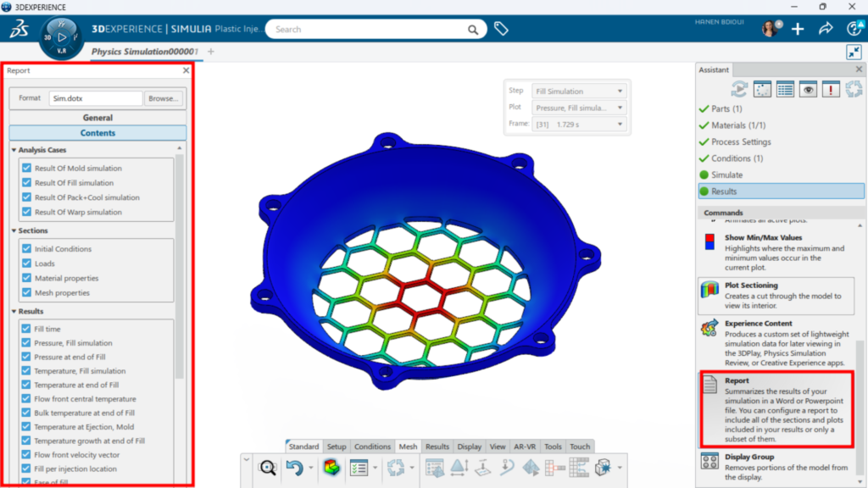Click the Display Group command icon

click(709, 460)
